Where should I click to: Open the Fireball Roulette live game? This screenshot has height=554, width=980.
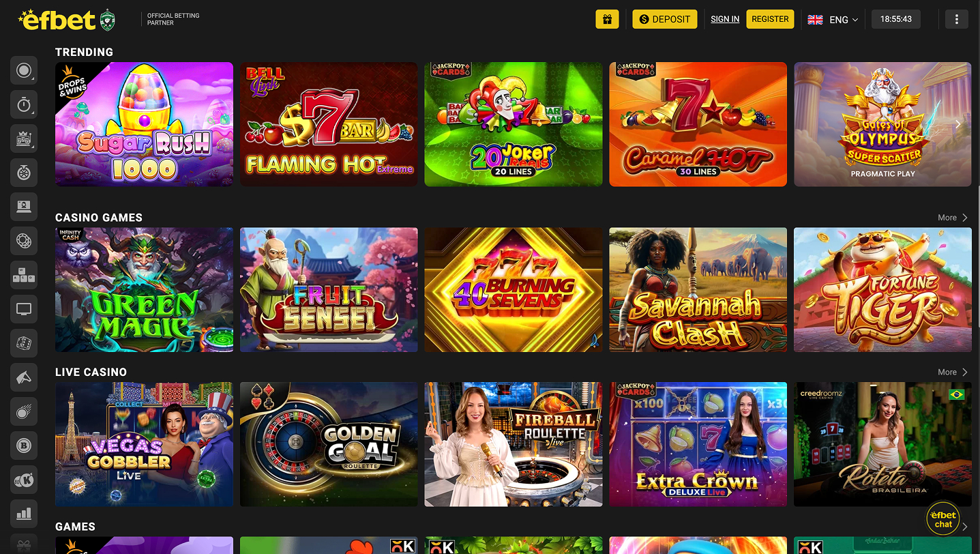(514, 444)
